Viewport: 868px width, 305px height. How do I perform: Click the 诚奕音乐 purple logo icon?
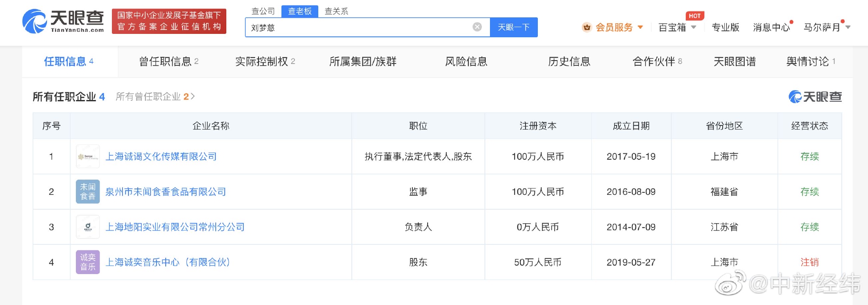pos(88,262)
